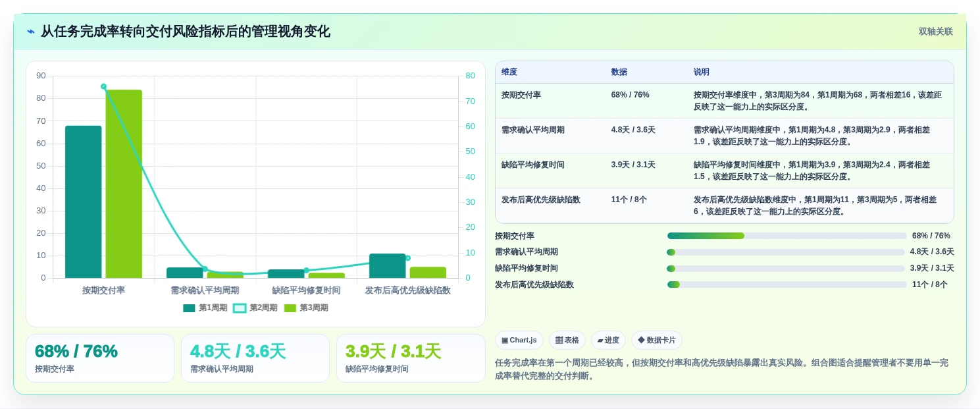Click the 需求确认平均周期 progress bar
Screen dimensions: 980x409
[x=786, y=252]
